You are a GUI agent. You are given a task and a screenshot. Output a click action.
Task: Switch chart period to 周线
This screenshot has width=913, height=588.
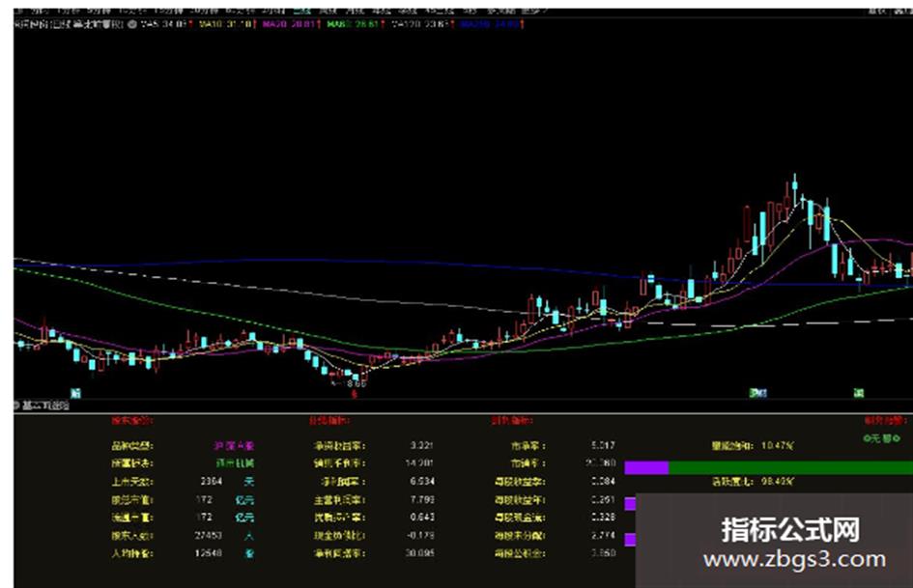(x=328, y=11)
